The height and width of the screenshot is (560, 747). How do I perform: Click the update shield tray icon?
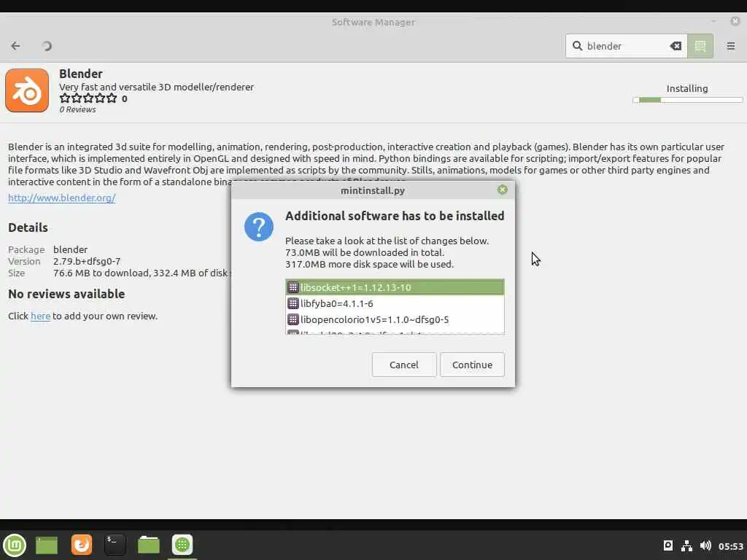[x=668, y=545]
